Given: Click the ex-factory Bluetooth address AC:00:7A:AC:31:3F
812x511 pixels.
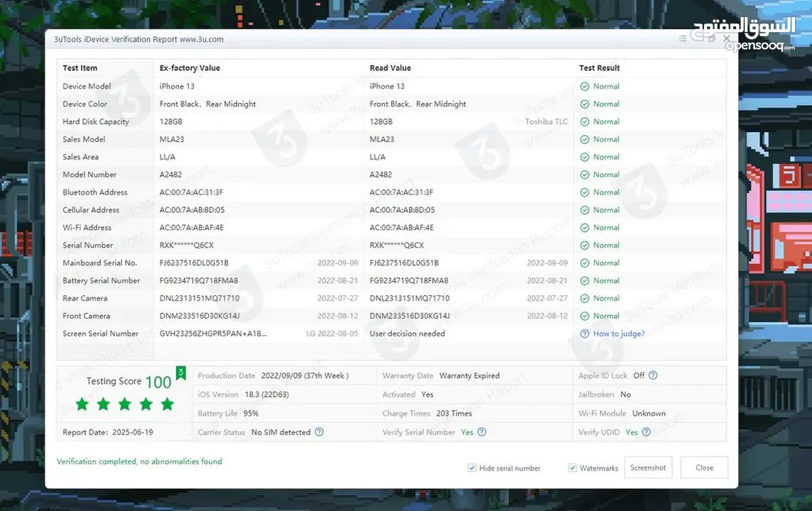Looking at the screenshot, I should pyautogui.click(x=191, y=192).
